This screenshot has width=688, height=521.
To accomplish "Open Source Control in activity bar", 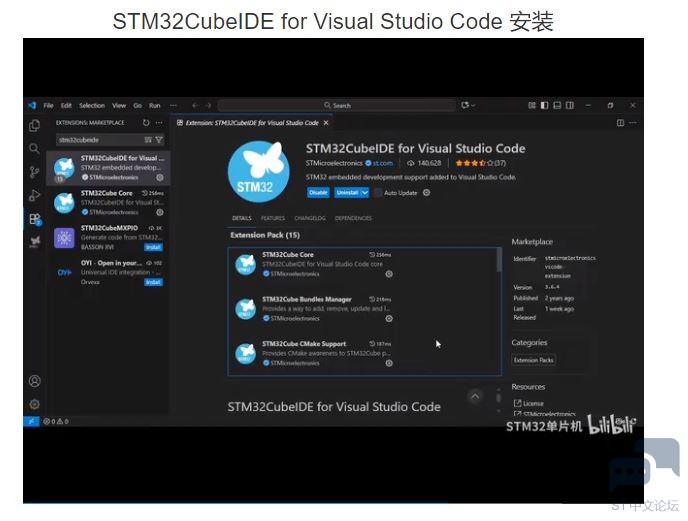I will click(34, 172).
